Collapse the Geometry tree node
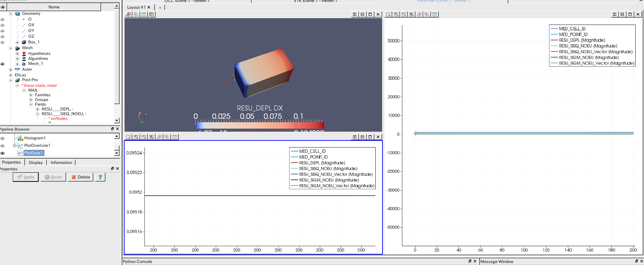644x265 pixels. pyautogui.click(x=11, y=14)
